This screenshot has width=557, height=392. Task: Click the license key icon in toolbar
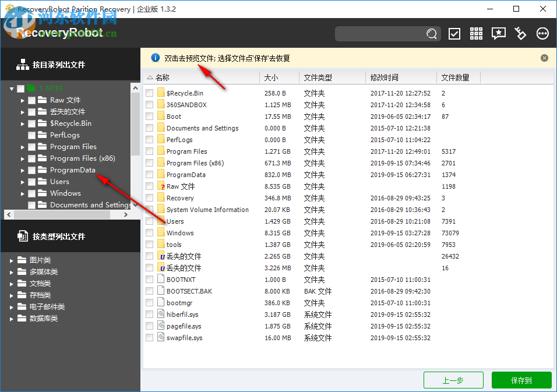[x=520, y=33]
